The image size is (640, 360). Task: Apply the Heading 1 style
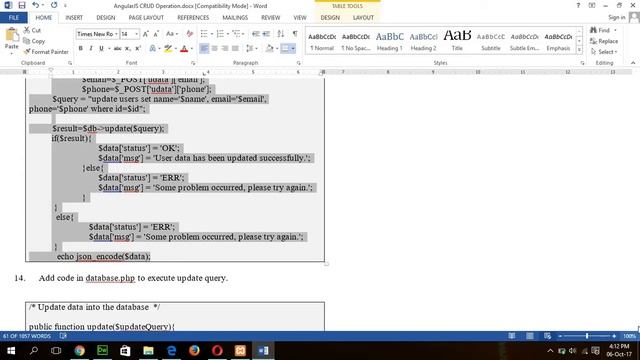(x=389, y=41)
